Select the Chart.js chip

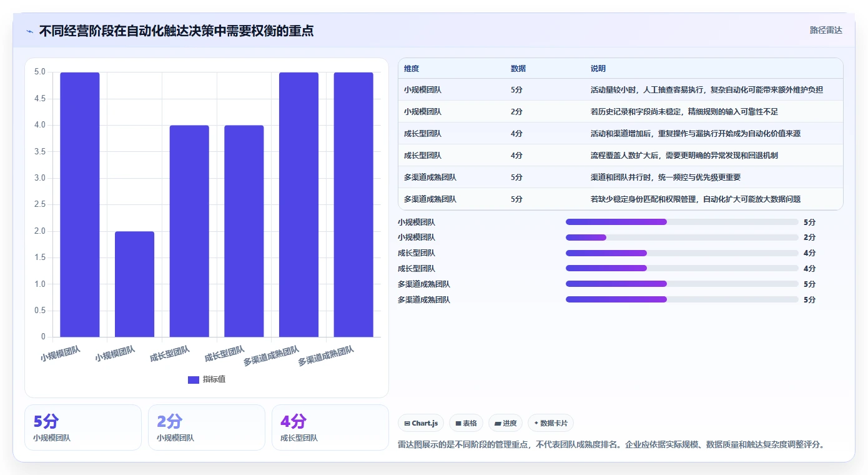pyautogui.click(x=422, y=423)
